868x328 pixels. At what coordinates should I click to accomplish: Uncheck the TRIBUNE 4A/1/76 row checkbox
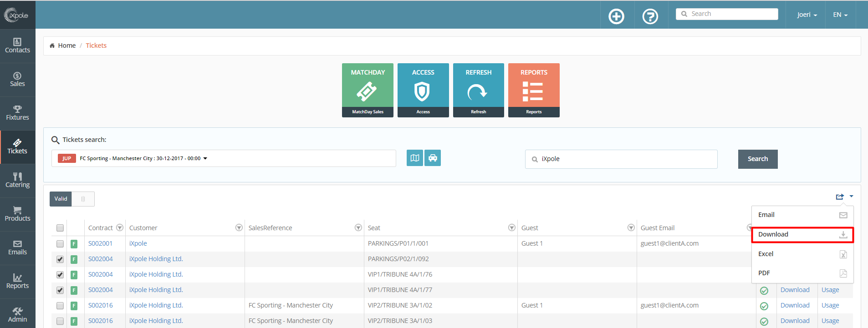pos(60,275)
